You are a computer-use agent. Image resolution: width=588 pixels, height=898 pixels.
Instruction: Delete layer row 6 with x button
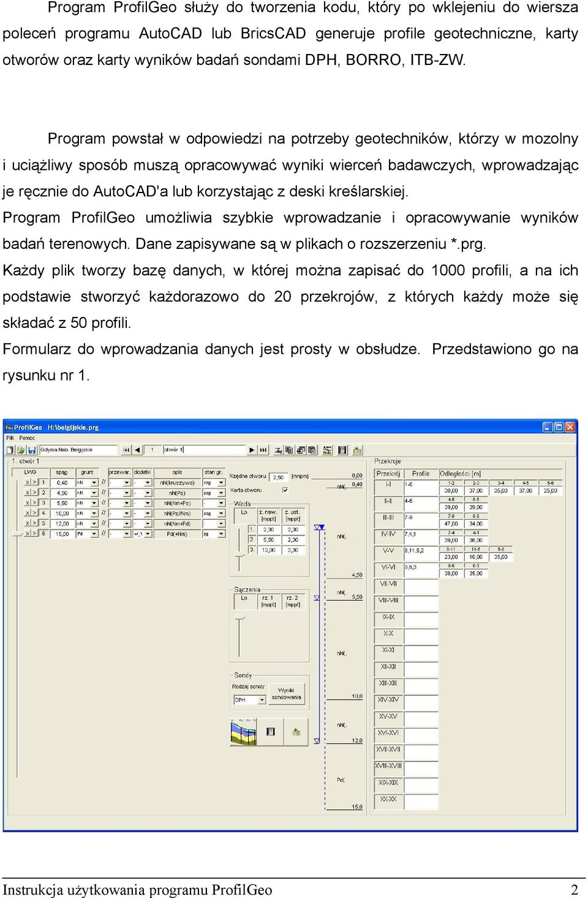click(x=27, y=533)
